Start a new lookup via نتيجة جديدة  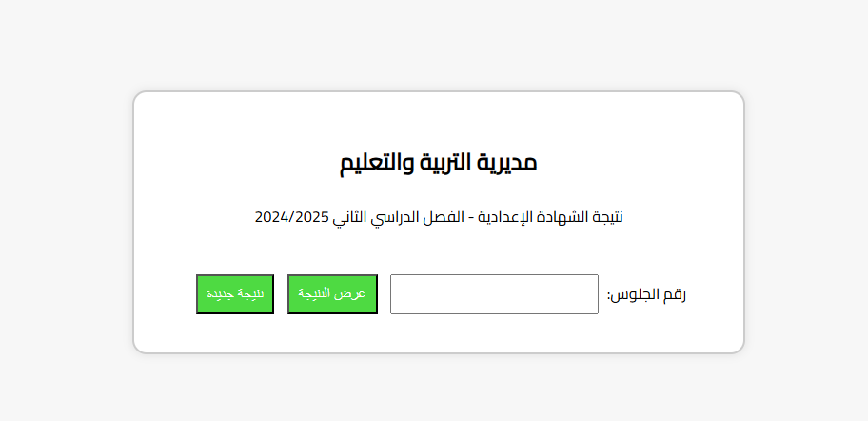pos(235,294)
